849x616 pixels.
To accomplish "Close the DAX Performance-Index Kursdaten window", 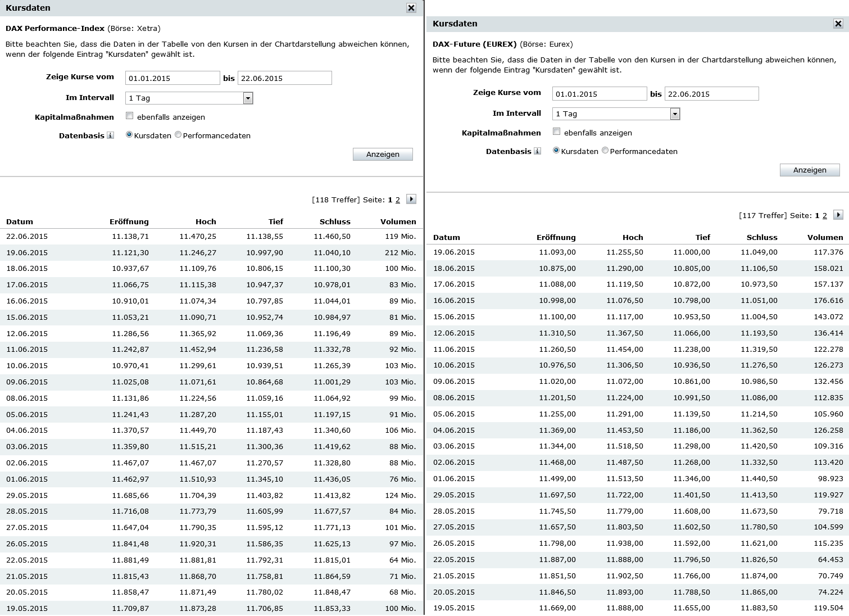I will (x=411, y=8).
